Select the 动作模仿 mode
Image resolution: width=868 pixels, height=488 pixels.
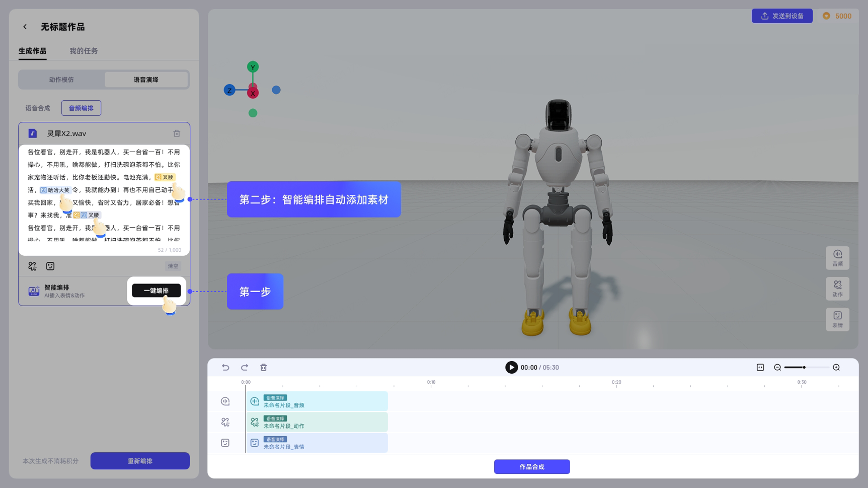click(61, 80)
